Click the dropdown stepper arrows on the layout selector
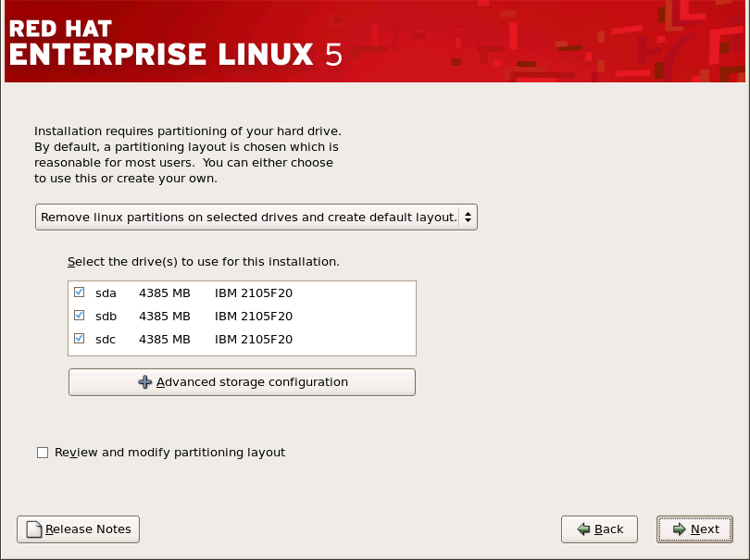The width and height of the screenshot is (750, 560). click(x=469, y=217)
